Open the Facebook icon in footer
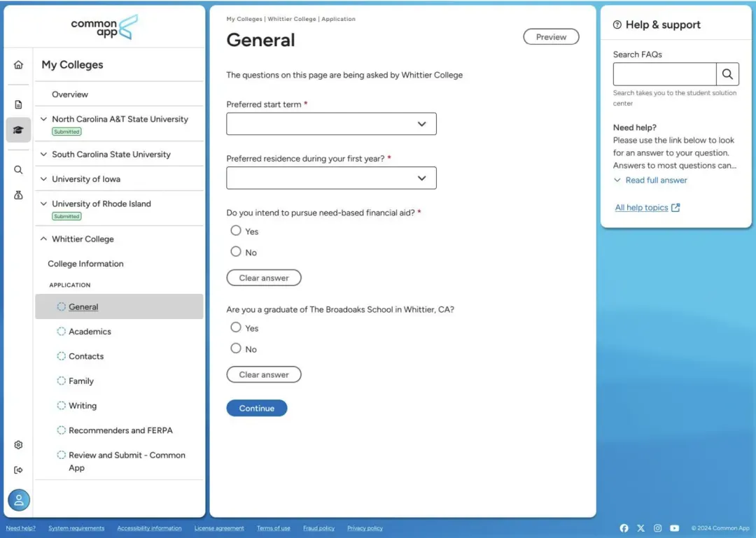756x538 pixels. (x=624, y=528)
